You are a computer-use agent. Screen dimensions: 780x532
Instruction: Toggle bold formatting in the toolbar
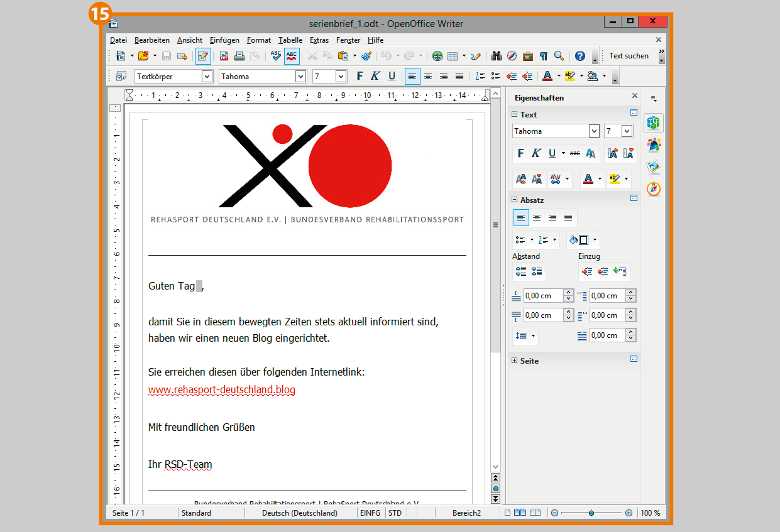[360, 76]
